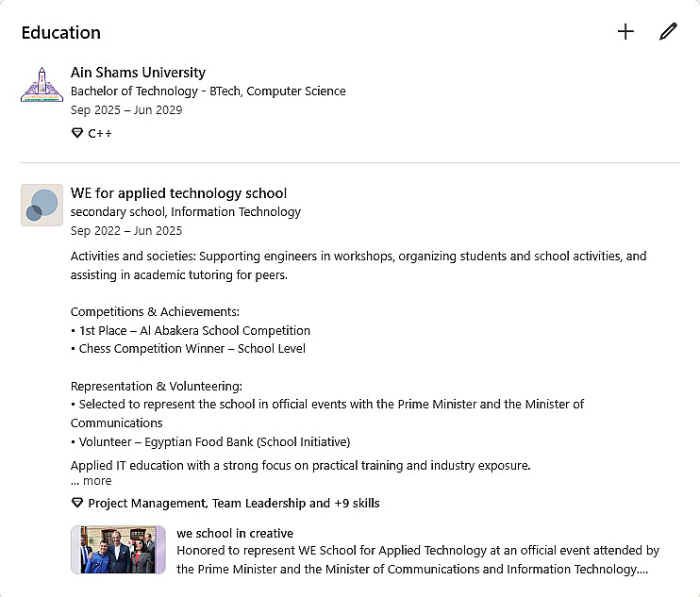Click the Bachelor of Technology degree line
This screenshot has width=700, height=597.
tap(208, 91)
